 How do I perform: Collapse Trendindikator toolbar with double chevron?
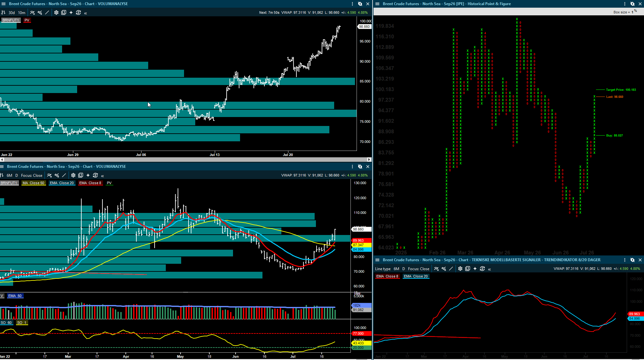489,269
